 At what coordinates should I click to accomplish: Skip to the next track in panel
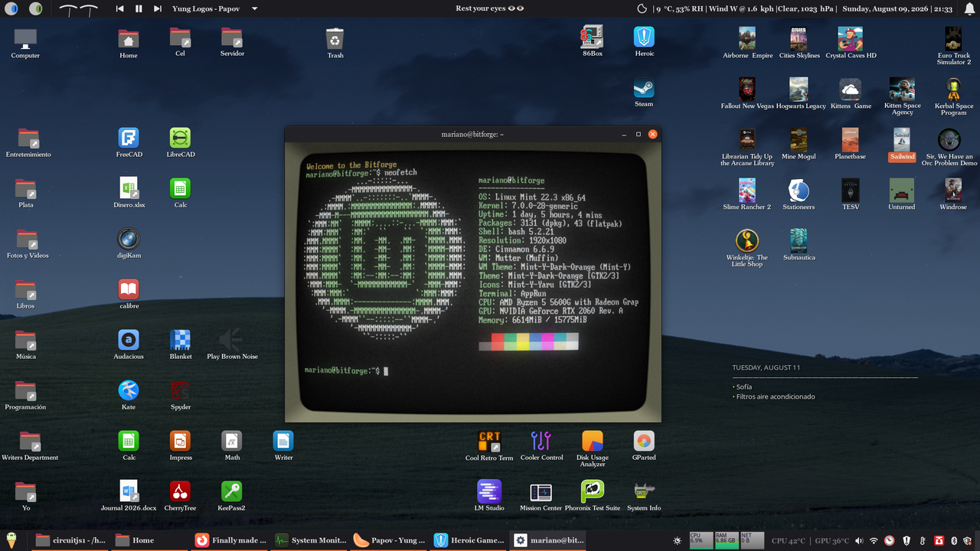click(x=157, y=8)
